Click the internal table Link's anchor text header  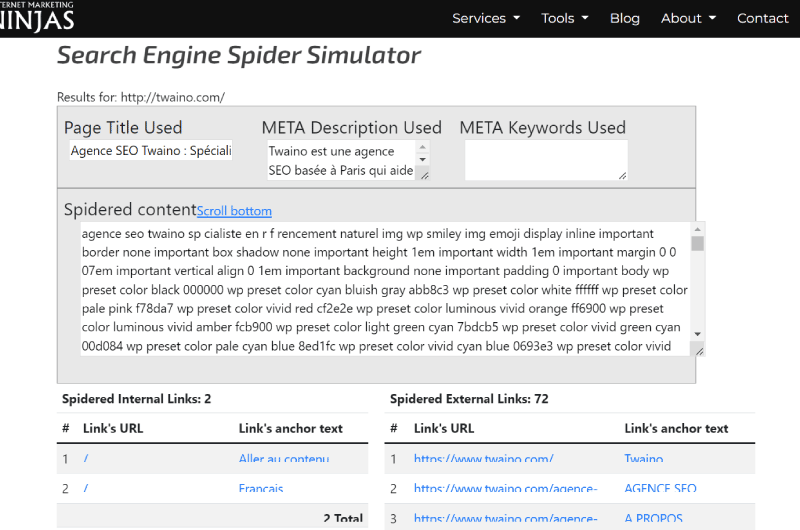(x=290, y=428)
